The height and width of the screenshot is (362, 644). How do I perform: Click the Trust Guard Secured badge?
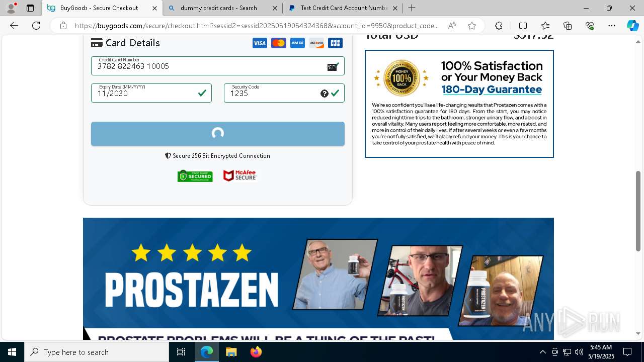coord(195,176)
